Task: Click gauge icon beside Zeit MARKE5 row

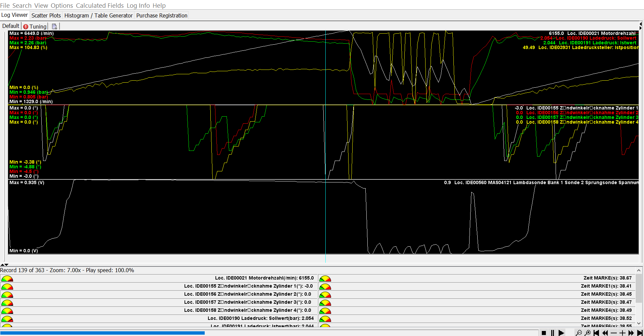Action: click(x=325, y=319)
